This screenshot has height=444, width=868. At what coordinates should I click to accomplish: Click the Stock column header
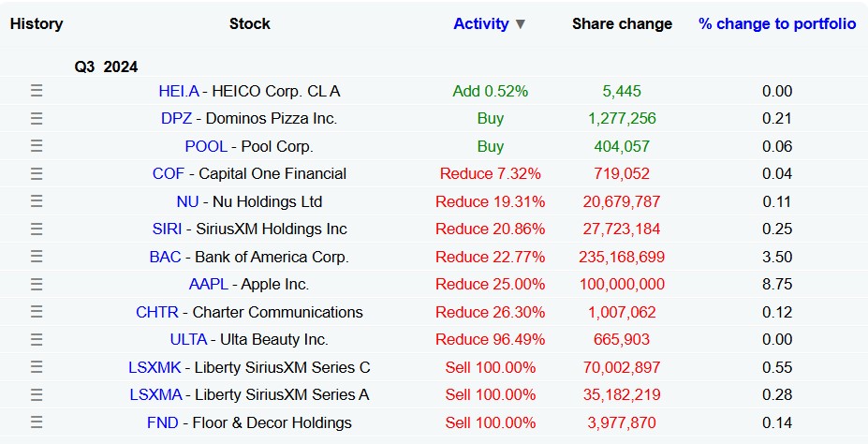click(x=249, y=23)
